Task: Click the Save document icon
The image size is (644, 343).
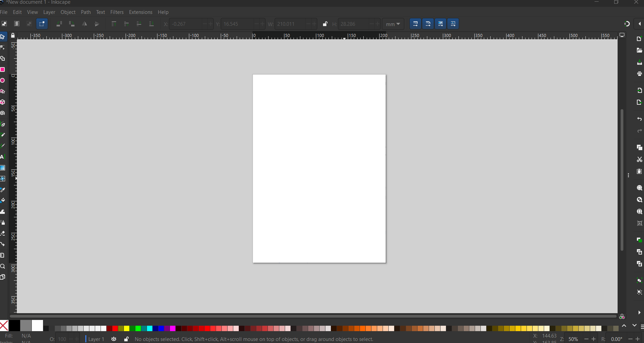Action: [x=639, y=62]
